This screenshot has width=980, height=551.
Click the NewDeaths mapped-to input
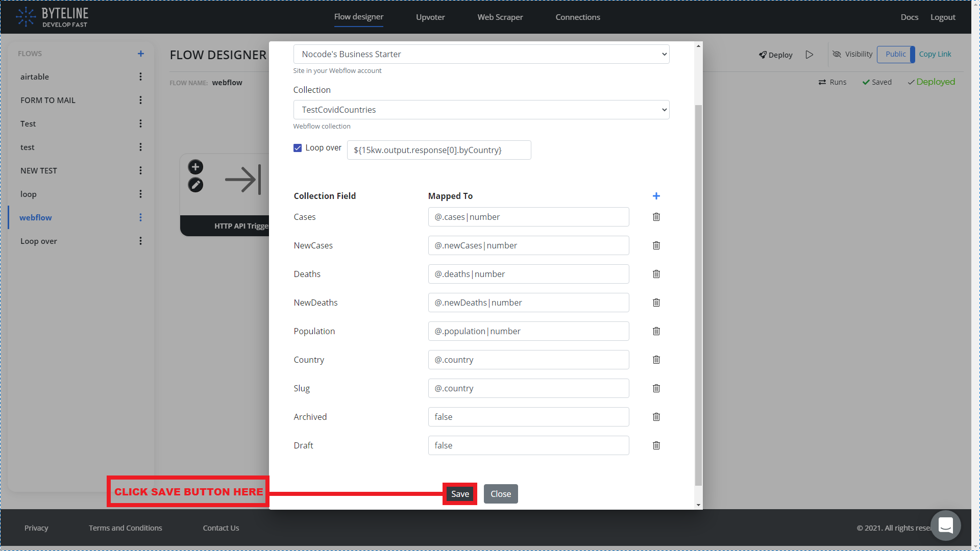528,303
